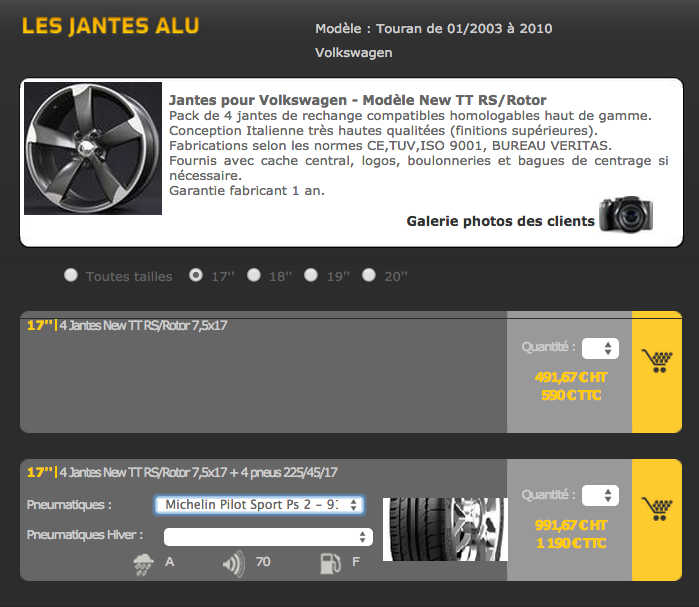Click title 4 Jantes New TT RS/Rotor 7,5x17 + 4 pneus
The height and width of the screenshot is (607, 699).
click(x=198, y=472)
